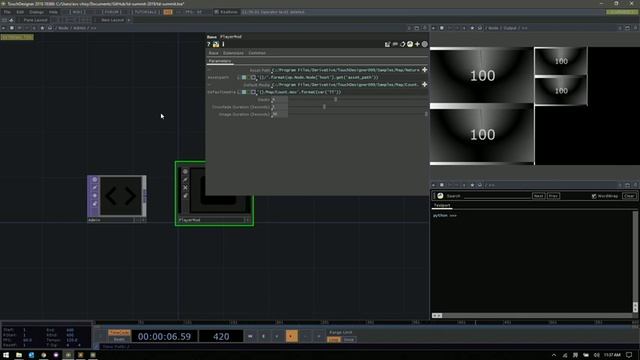
Task: Open the Python help icon in parameter dialog
Action: (x=216, y=44)
